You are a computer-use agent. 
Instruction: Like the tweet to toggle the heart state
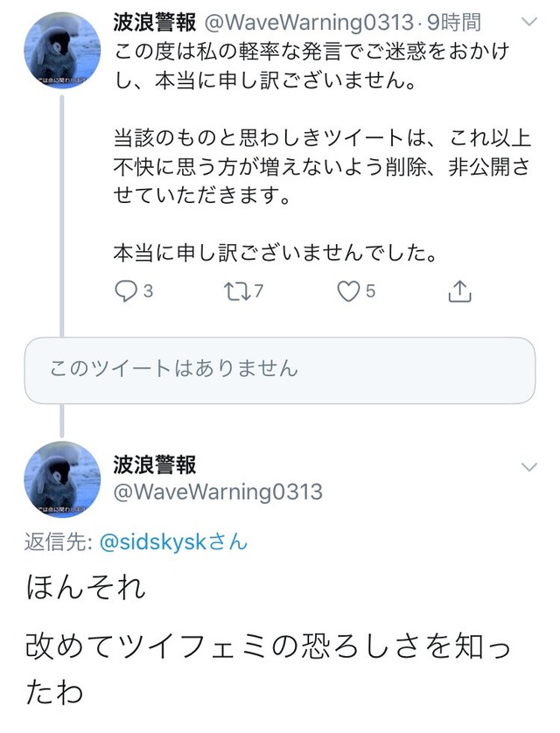pyautogui.click(x=349, y=290)
